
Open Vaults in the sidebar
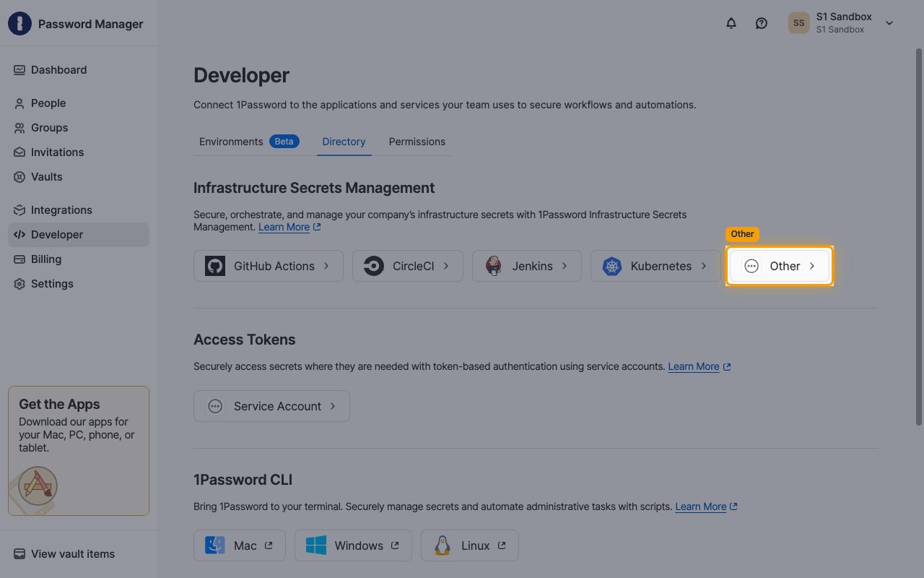[x=79, y=177]
